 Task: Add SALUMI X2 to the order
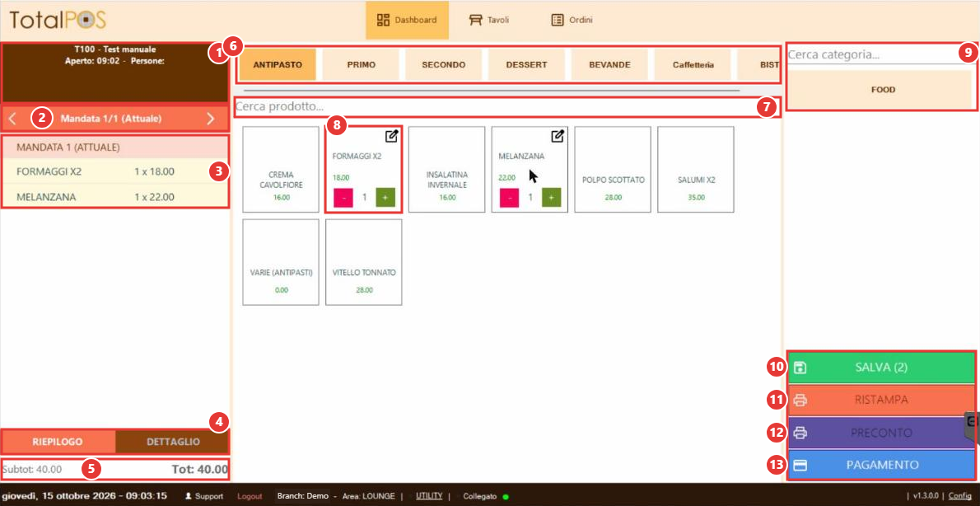(696, 170)
